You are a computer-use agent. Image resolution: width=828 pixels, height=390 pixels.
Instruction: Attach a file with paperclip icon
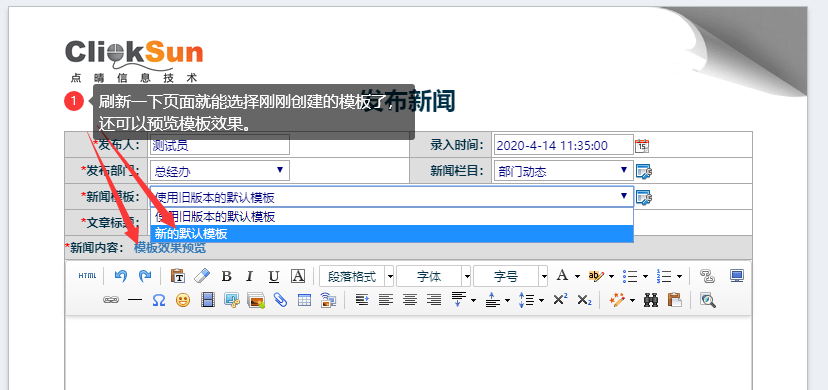[x=280, y=300]
